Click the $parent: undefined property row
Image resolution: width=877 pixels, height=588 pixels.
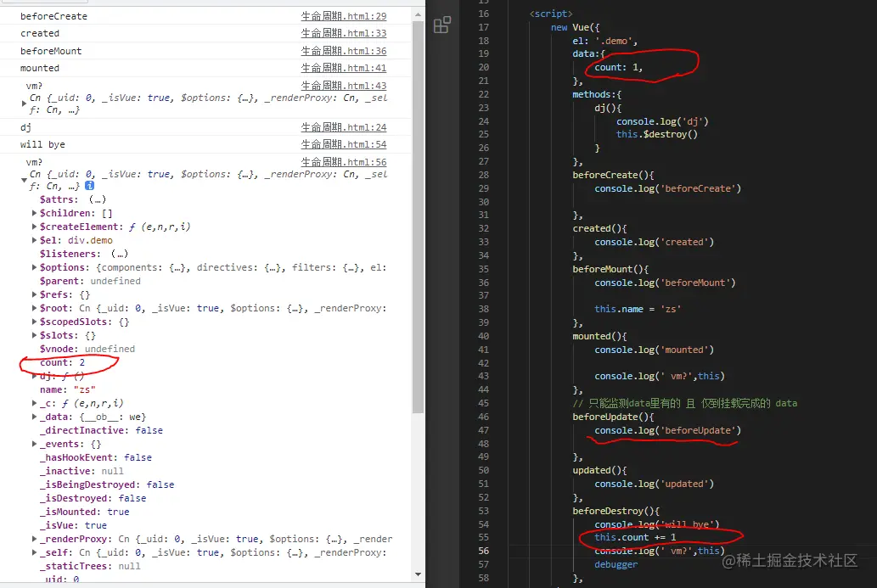pyautogui.click(x=90, y=281)
